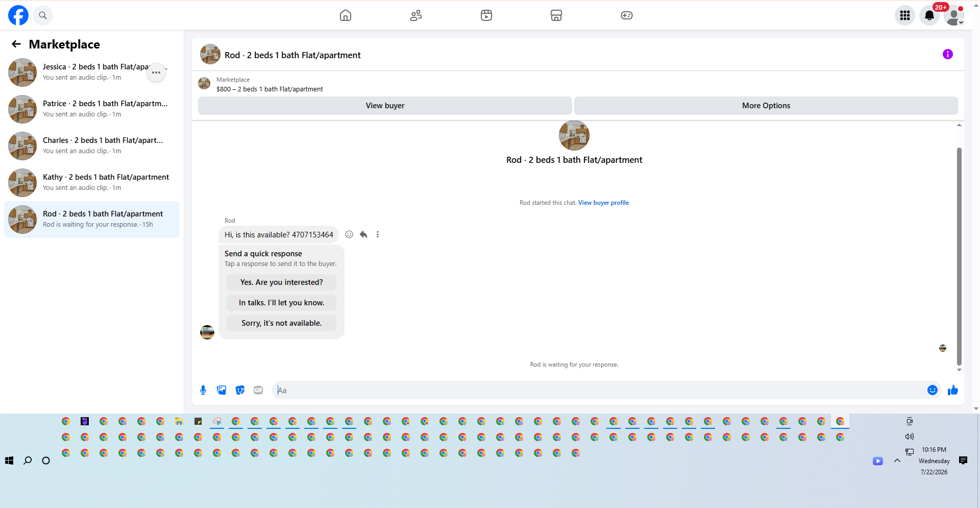The width and height of the screenshot is (980, 508).
Task: Open Kathy's 2 beds 1 bath conversation
Action: (92, 182)
